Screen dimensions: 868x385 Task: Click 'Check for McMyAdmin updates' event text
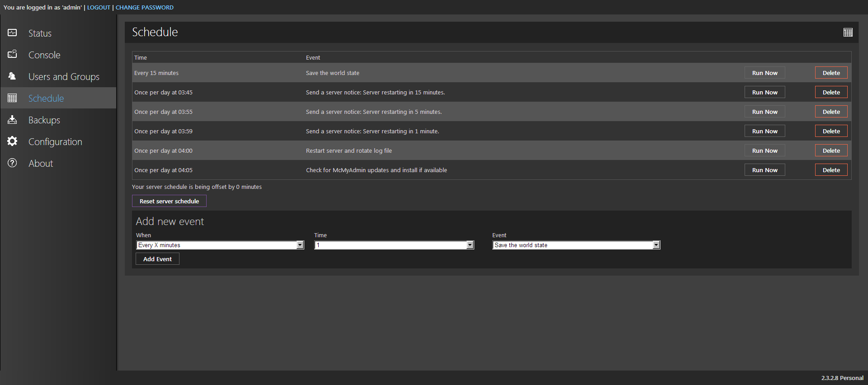[377, 170]
